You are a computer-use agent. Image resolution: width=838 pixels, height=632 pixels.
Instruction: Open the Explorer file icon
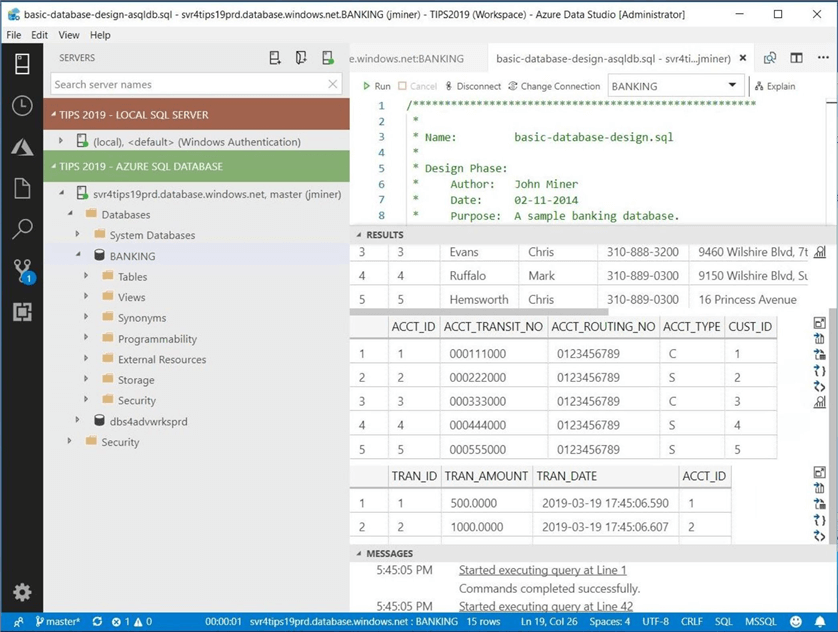22,189
